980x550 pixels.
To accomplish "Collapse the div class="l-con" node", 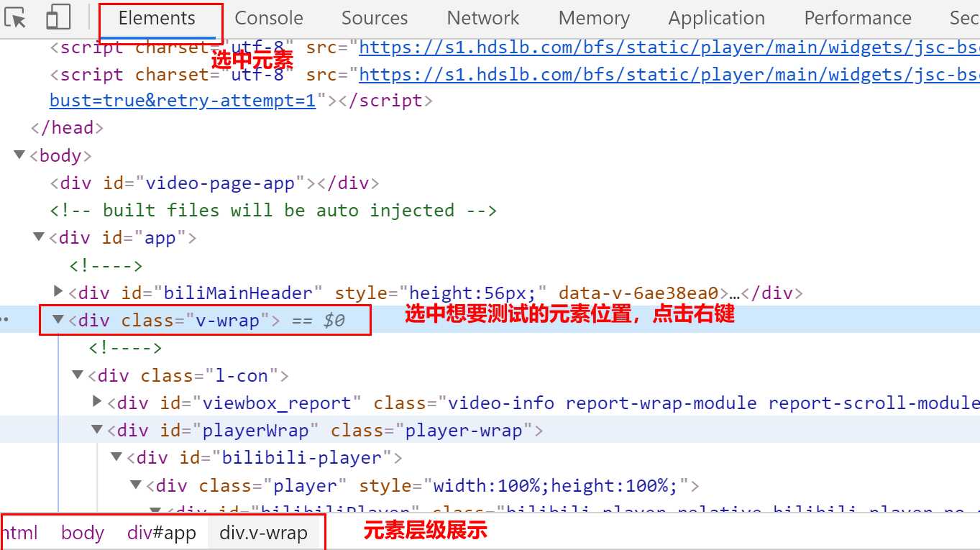I will 78,374.
